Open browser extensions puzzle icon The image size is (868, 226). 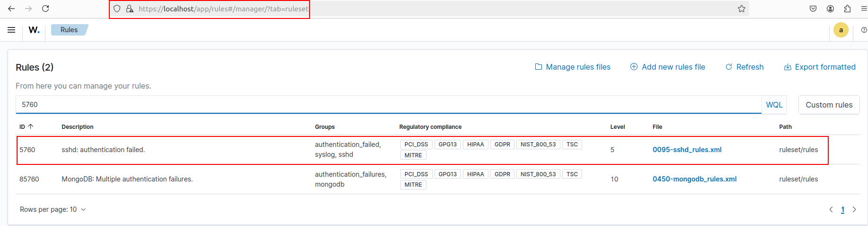(x=847, y=9)
